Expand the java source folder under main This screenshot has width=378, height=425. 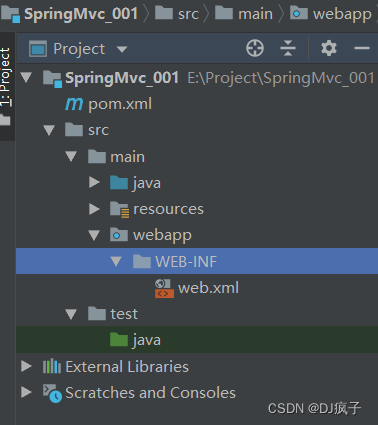click(x=94, y=182)
